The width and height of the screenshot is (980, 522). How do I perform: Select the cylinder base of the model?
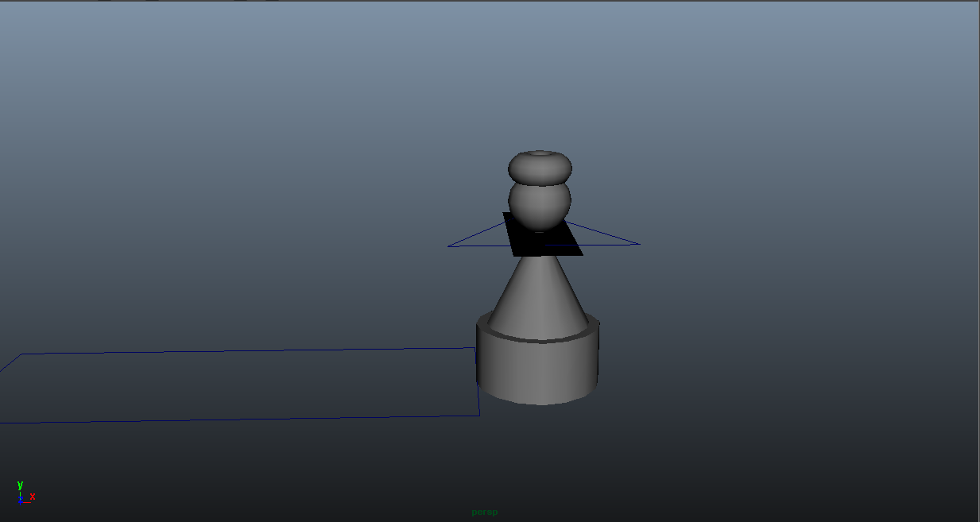coord(538,369)
